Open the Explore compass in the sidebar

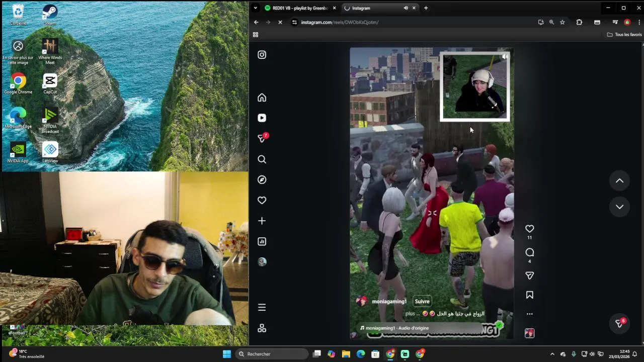click(x=262, y=179)
